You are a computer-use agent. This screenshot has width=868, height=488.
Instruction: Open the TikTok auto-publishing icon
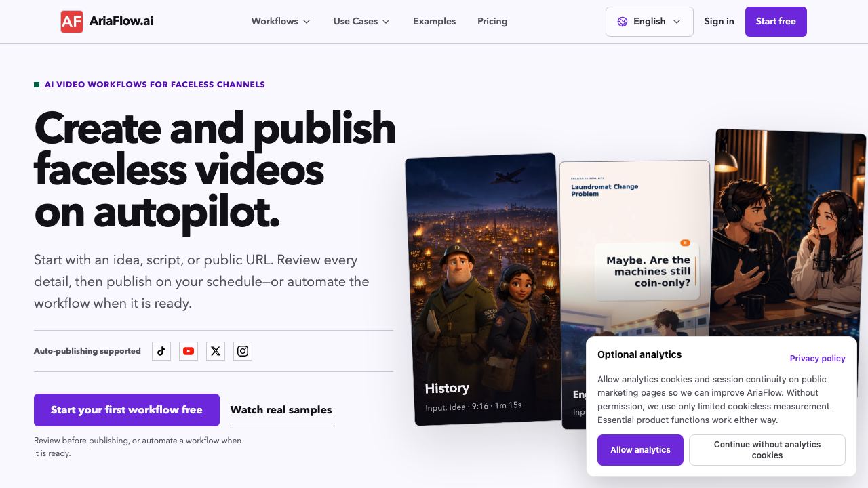(x=161, y=351)
